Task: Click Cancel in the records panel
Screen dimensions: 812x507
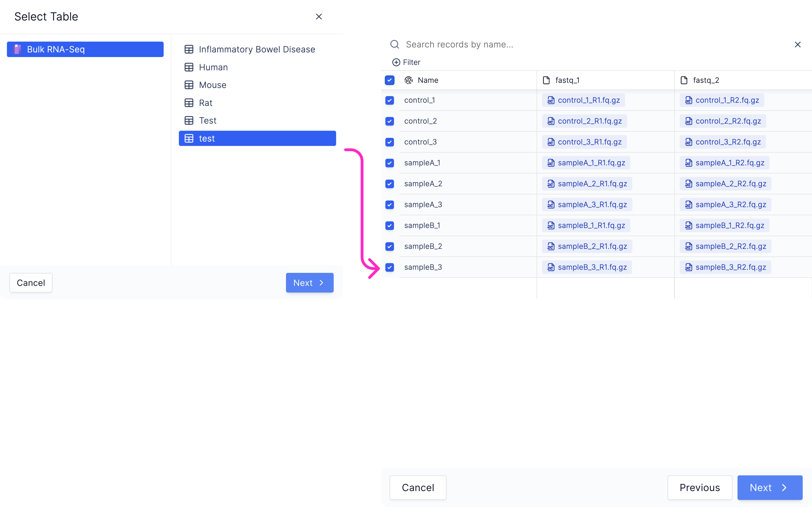Action: coord(418,488)
